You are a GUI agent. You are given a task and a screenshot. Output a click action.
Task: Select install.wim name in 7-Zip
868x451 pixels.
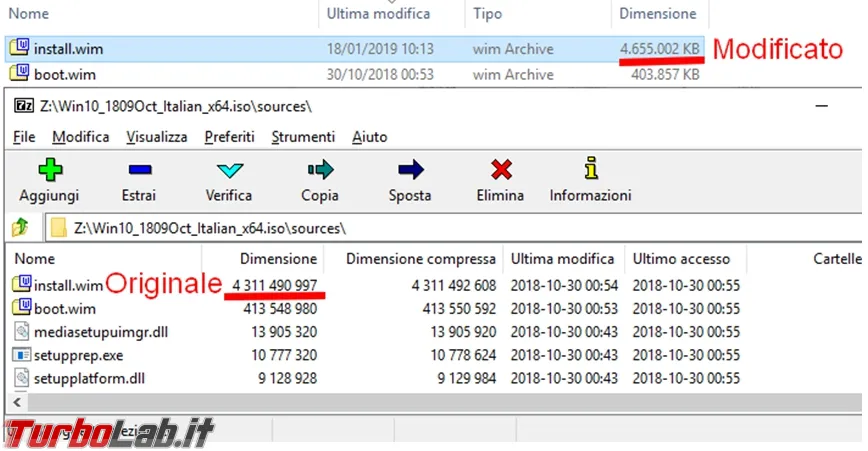tap(68, 286)
